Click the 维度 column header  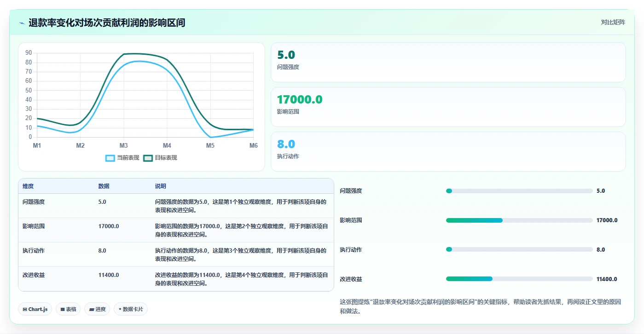[x=28, y=186]
